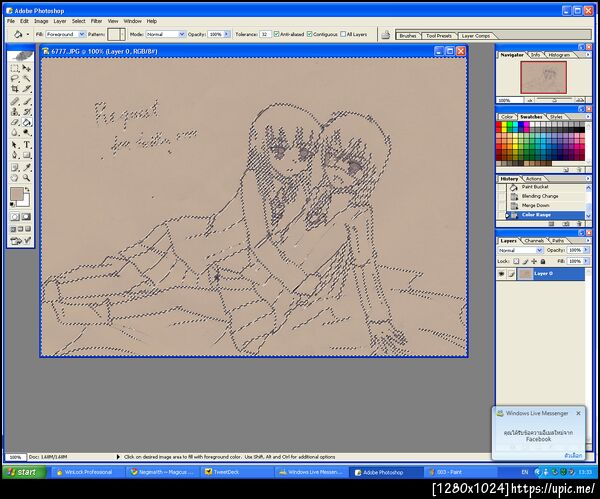The width and height of the screenshot is (600, 499).
Task: Open the Pattern picker dropdown
Action: click(x=122, y=34)
